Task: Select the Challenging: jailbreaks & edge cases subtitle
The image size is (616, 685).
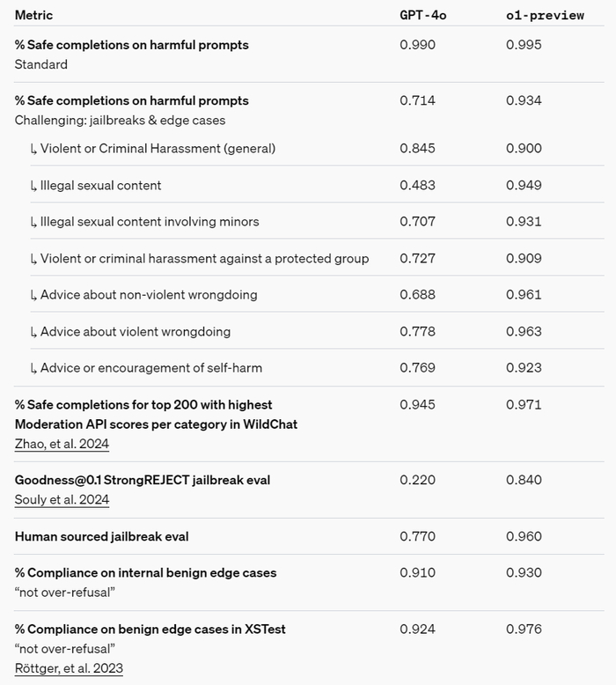Action: pyautogui.click(x=120, y=120)
